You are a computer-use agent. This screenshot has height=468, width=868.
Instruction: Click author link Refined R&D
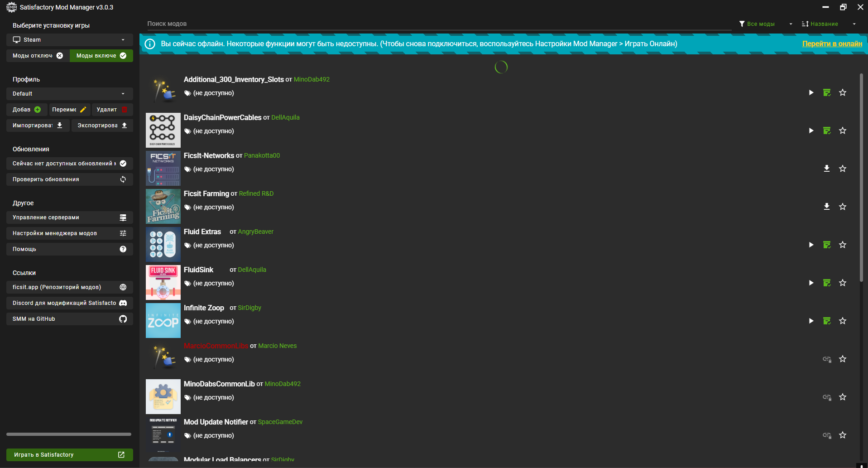coord(256,193)
